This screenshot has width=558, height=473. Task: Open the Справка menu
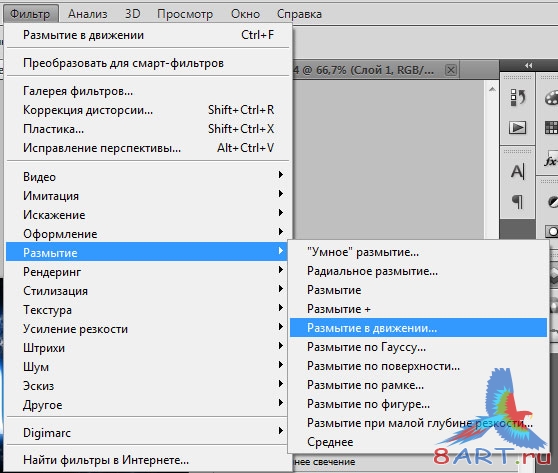tap(299, 14)
